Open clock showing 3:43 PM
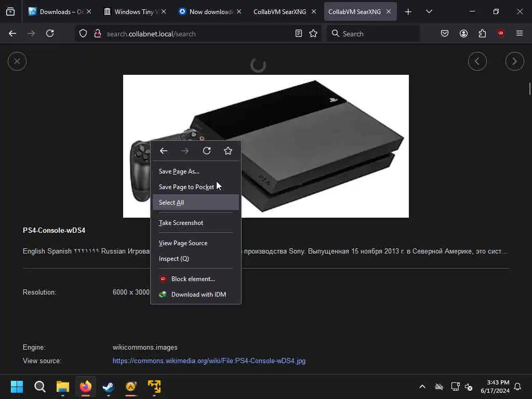Viewport: 532px width, 399px height. tap(495, 387)
